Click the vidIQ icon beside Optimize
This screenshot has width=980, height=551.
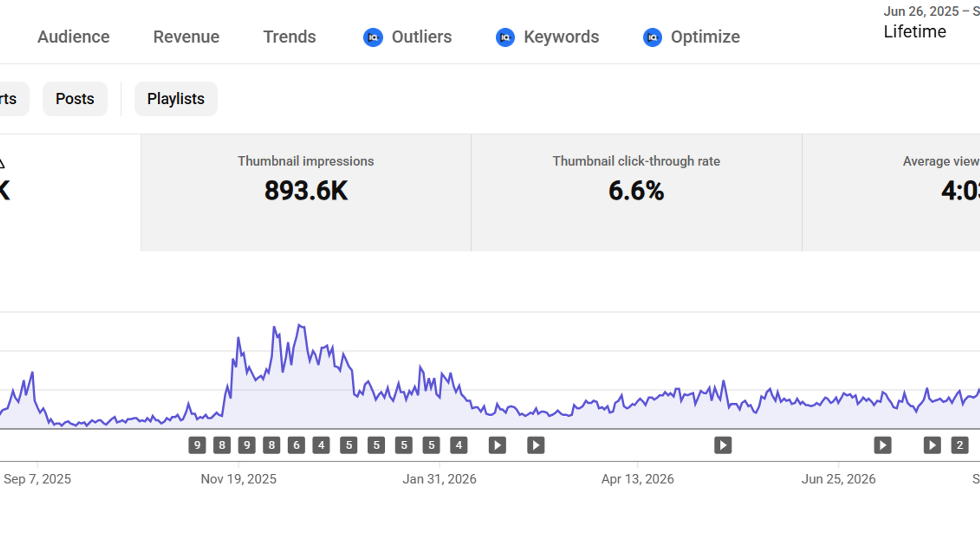[652, 37]
